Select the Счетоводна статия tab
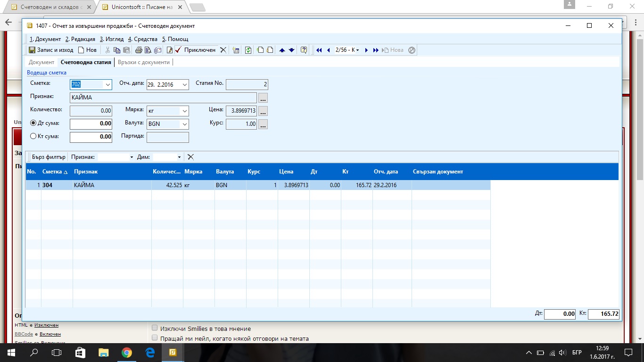 coord(86,62)
